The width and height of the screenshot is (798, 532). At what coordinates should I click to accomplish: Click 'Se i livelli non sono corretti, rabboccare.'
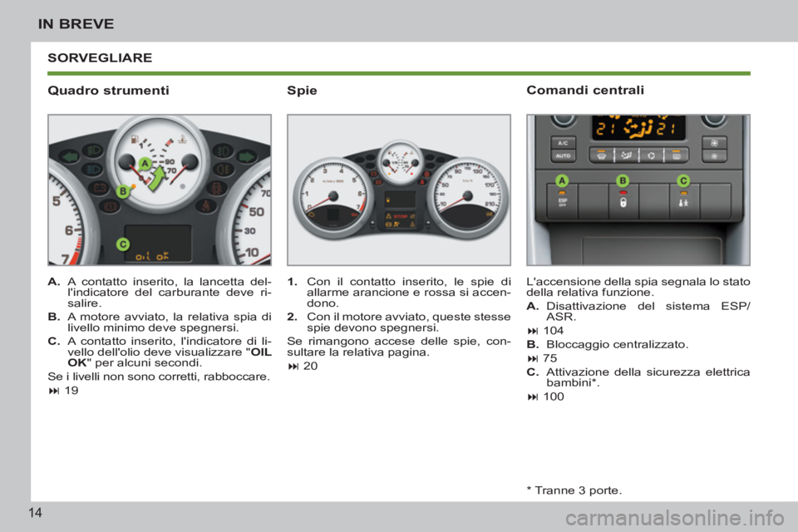[x=159, y=377]
